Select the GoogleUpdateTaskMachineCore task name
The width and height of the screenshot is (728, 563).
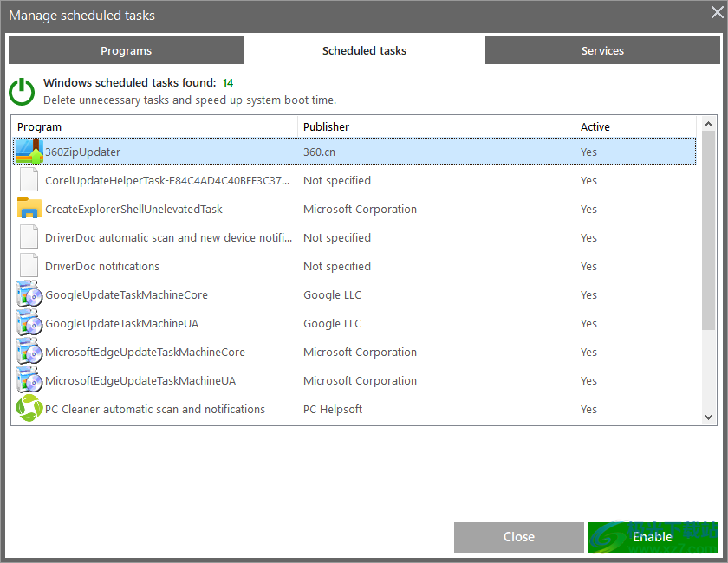pyautogui.click(x=127, y=294)
